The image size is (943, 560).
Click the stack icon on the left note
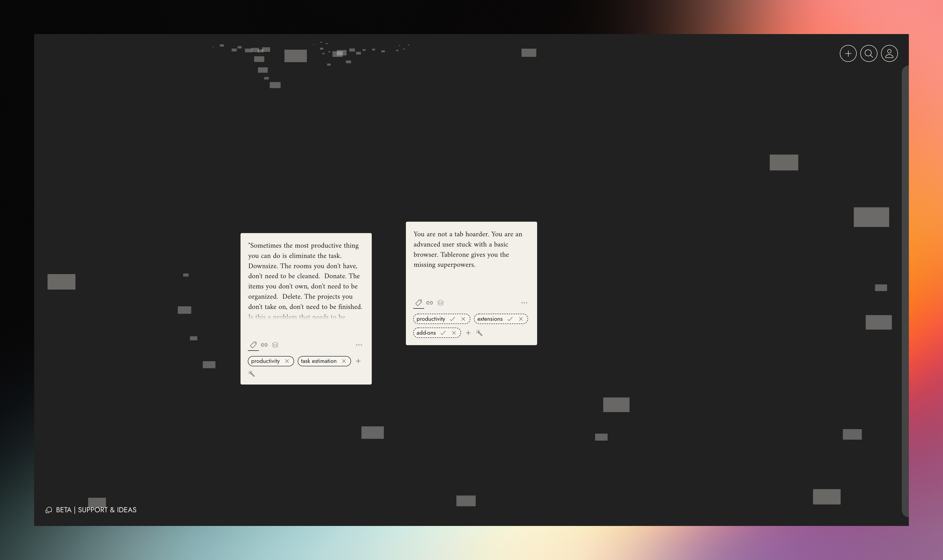point(275,345)
